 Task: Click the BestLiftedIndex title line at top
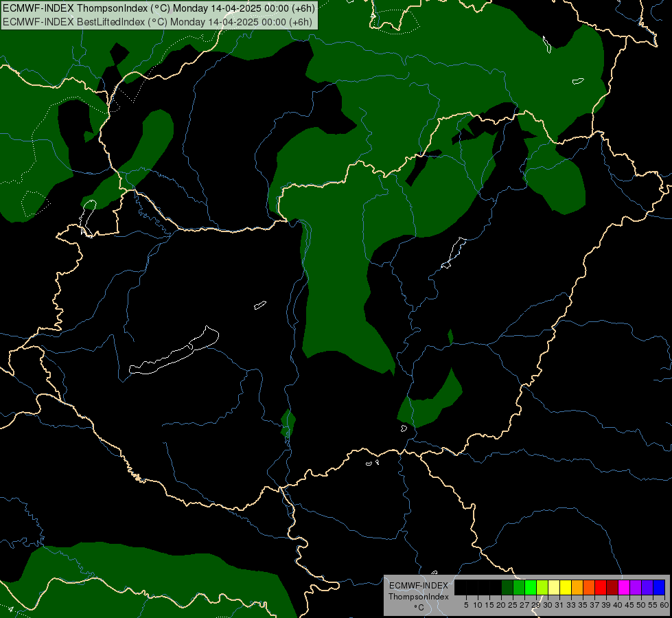(157, 22)
